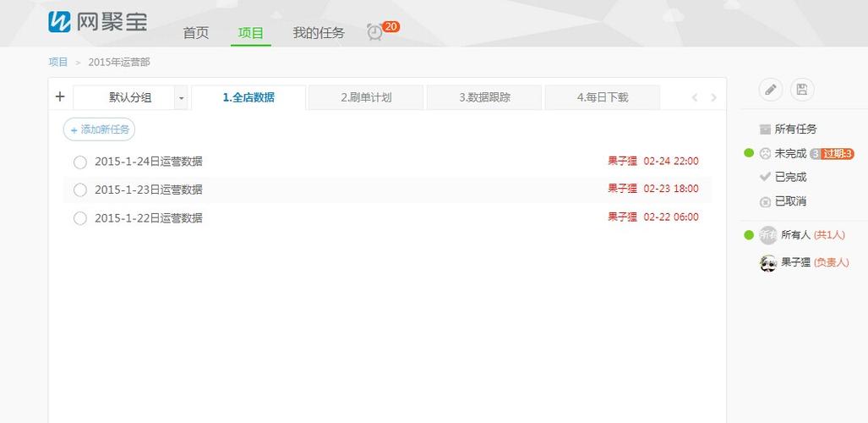This screenshot has width=868, height=423.
Task: Click the plus icon to add group
Action: tap(60, 96)
